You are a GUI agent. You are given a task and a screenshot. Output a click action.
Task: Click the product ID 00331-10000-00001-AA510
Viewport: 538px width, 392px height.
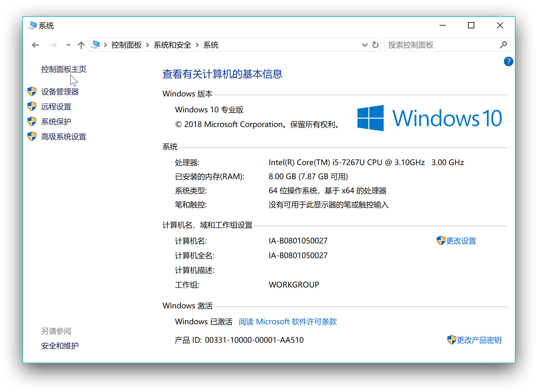254,340
